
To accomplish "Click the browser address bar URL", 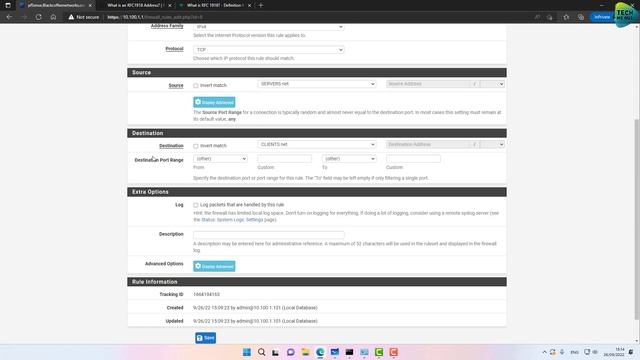I will (155, 17).
